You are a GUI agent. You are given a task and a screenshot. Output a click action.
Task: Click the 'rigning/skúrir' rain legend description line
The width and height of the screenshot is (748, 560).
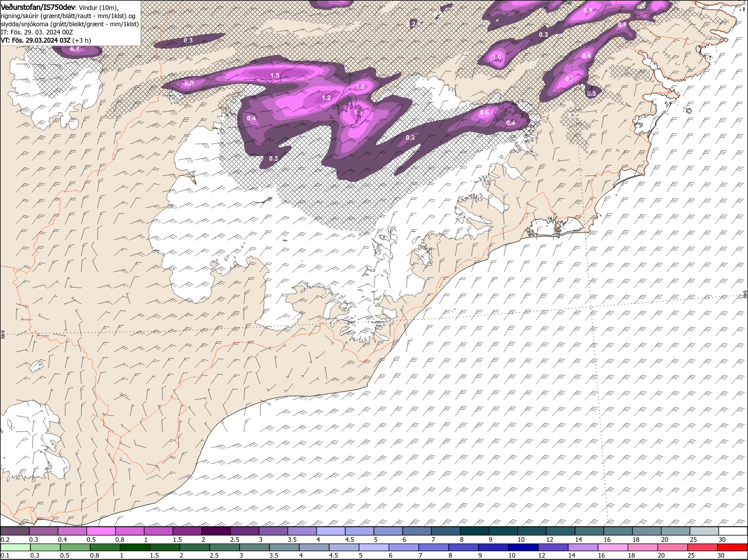pyautogui.click(x=68, y=16)
